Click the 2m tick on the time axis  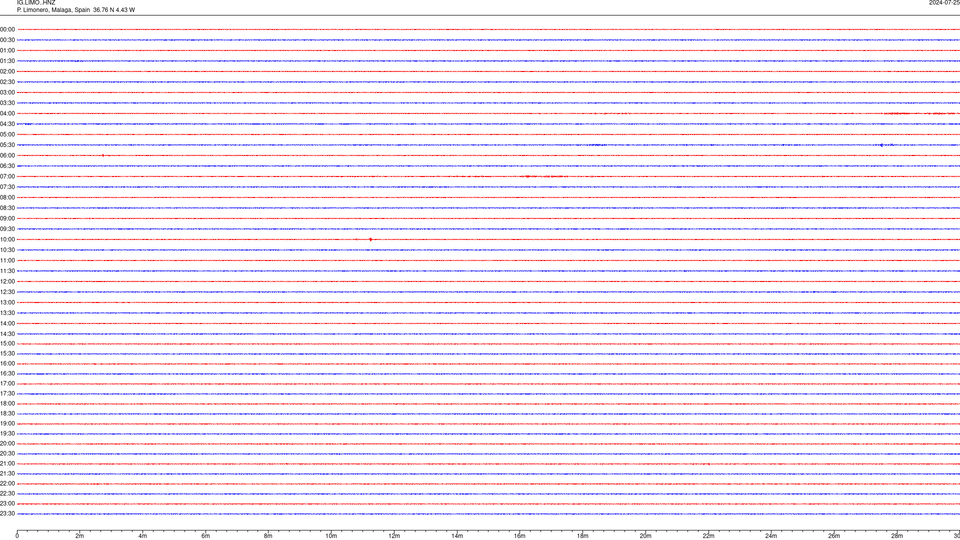80,536
